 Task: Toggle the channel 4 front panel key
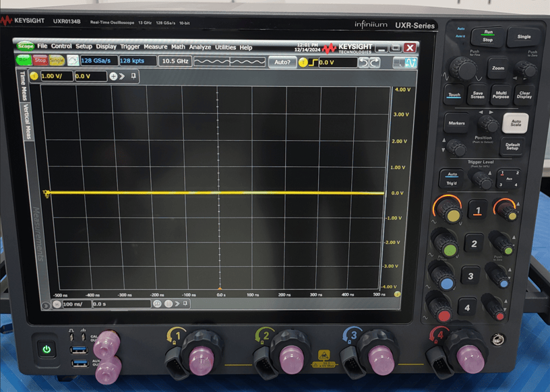pos(467,308)
